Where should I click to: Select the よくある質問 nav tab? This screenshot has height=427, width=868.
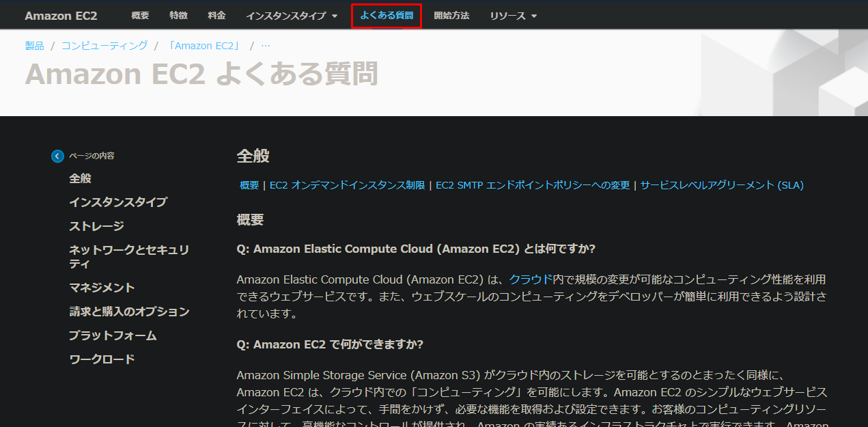click(387, 16)
